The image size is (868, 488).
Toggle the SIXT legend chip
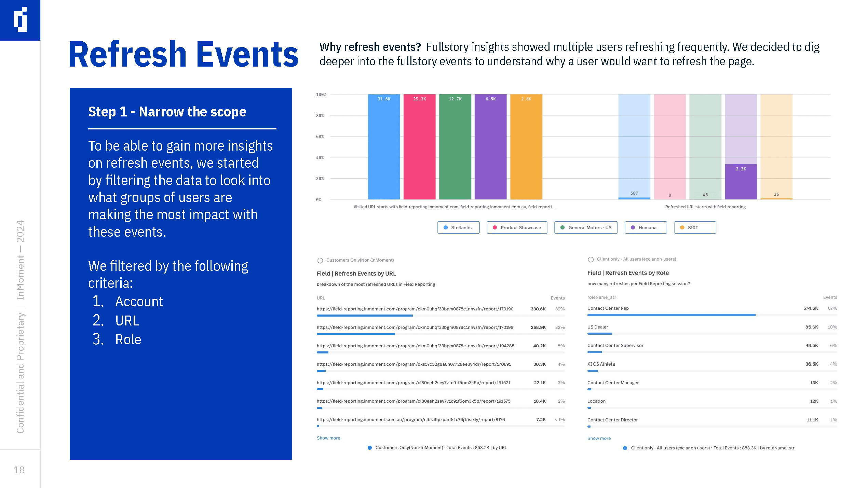695,227
